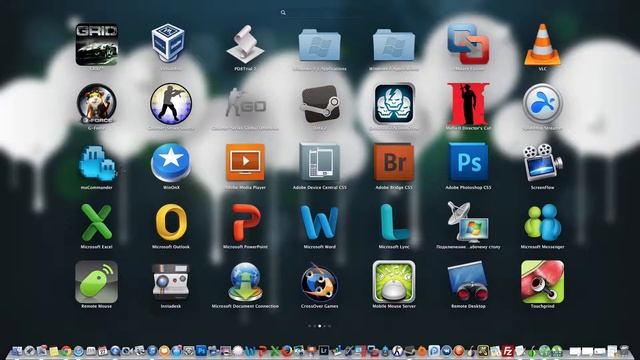Image resolution: width=640 pixels, height=360 pixels.
Task: Launch Microsoft Word
Action: click(x=320, y=222)
